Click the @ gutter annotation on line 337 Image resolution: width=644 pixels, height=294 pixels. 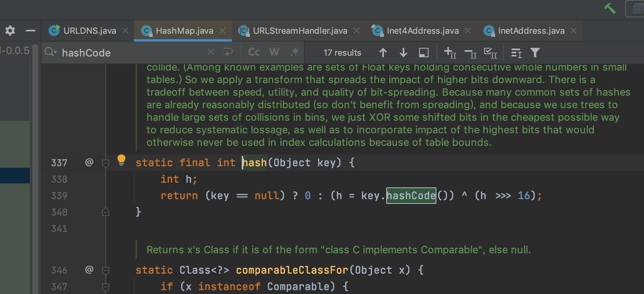tap(89, 162)
